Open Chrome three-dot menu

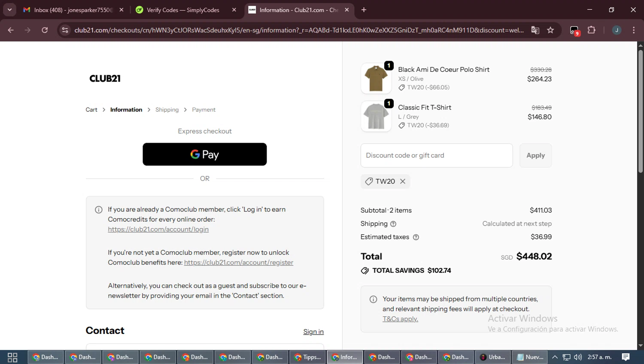634,30
